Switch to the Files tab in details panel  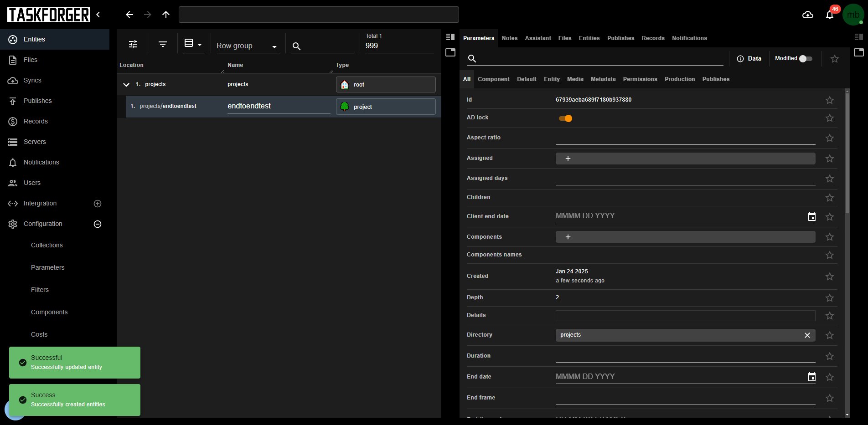565,38
